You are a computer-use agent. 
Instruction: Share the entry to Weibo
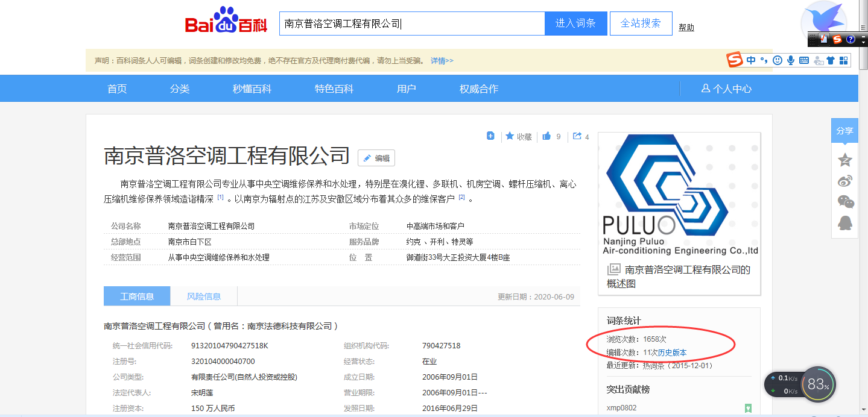[845, 181]
